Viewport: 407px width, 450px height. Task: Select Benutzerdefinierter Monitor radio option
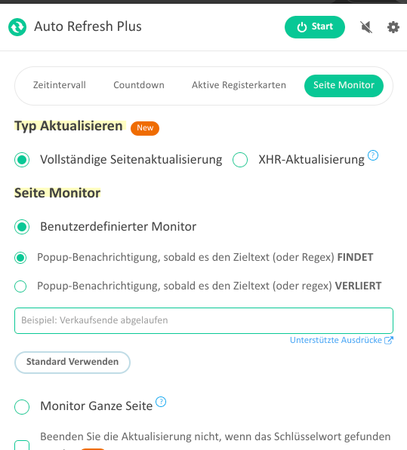(22, 227)
